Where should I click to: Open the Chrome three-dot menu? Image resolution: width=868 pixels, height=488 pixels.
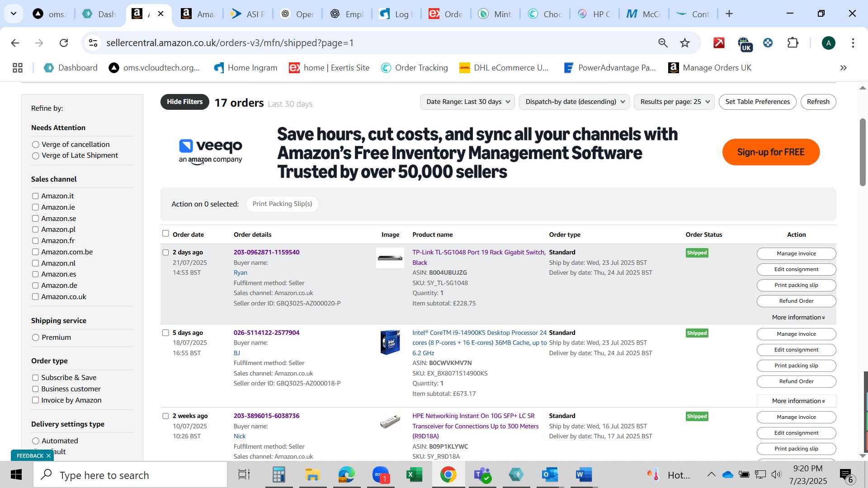[853, 43]
